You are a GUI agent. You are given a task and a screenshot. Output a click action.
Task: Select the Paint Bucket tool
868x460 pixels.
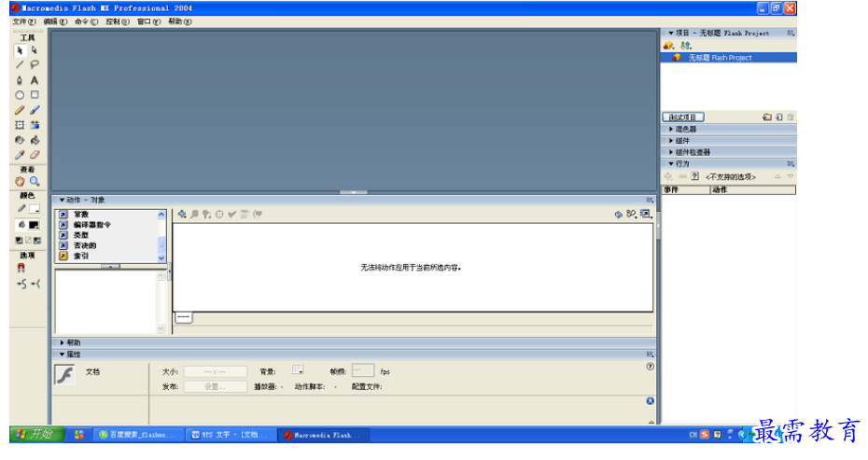(35, 140)
